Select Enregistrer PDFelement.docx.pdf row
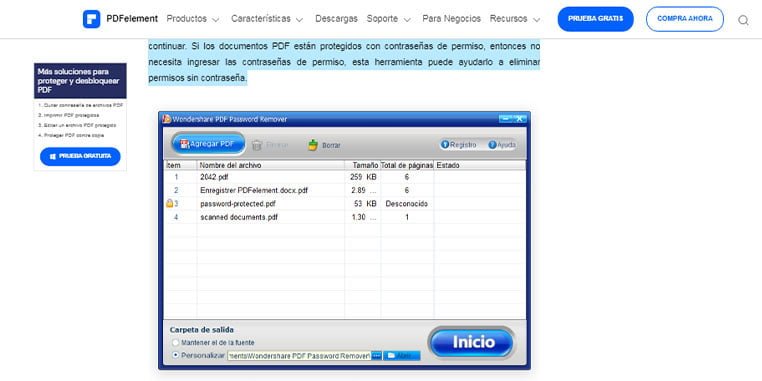 345,190
